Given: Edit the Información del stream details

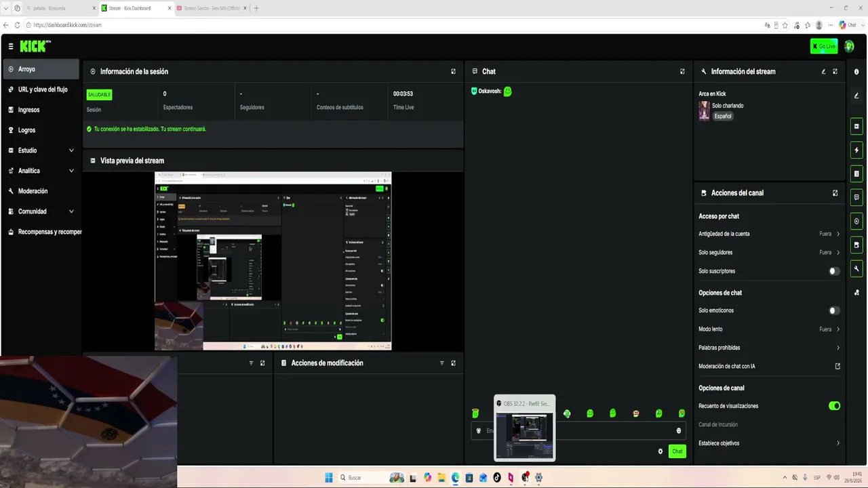Looking at the screenshot, I should click(824, 71).
